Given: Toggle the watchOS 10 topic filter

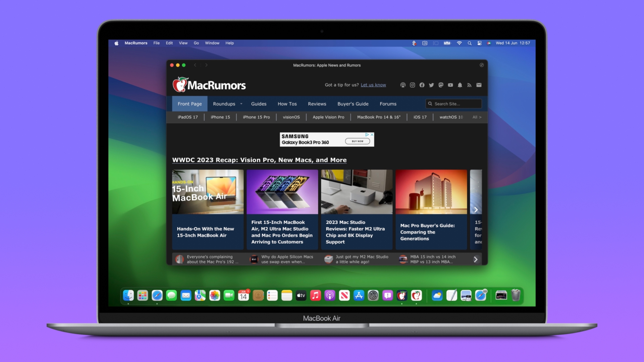Looking at the screenshot, I should (451, 117).
